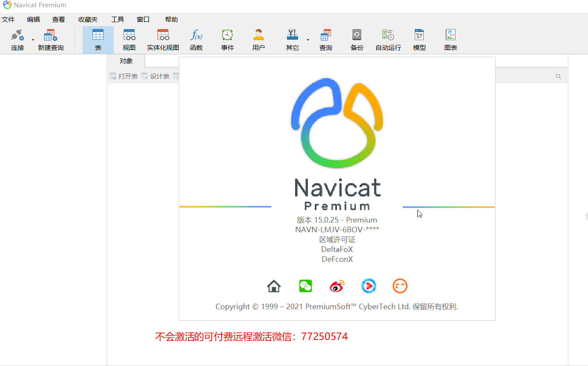Click the Navicat Premium title bar icon
588x366 pixels.
pos(7,5)
